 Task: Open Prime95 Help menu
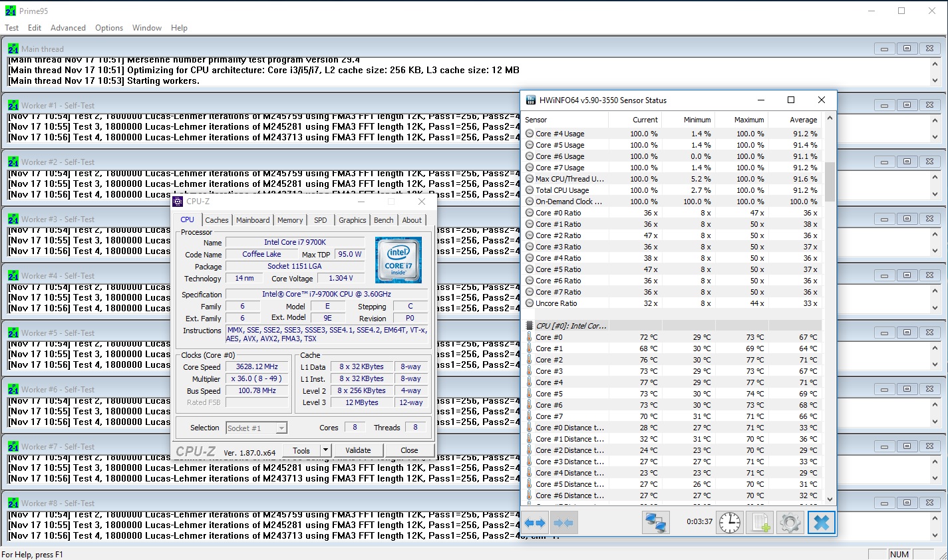(179, 28)
